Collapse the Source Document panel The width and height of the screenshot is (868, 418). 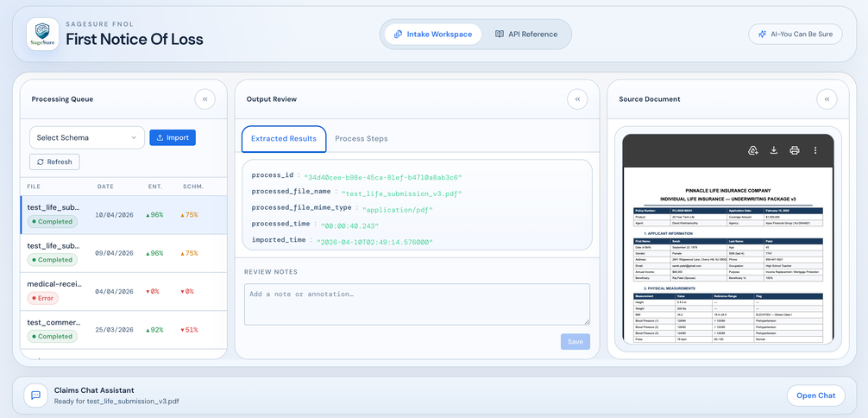coord(827,99)
